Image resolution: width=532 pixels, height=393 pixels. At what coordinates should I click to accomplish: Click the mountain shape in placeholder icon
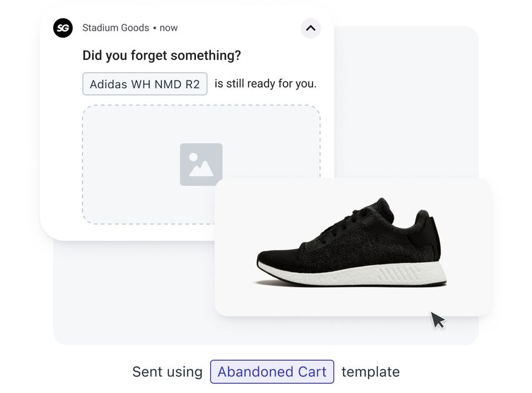202,169
